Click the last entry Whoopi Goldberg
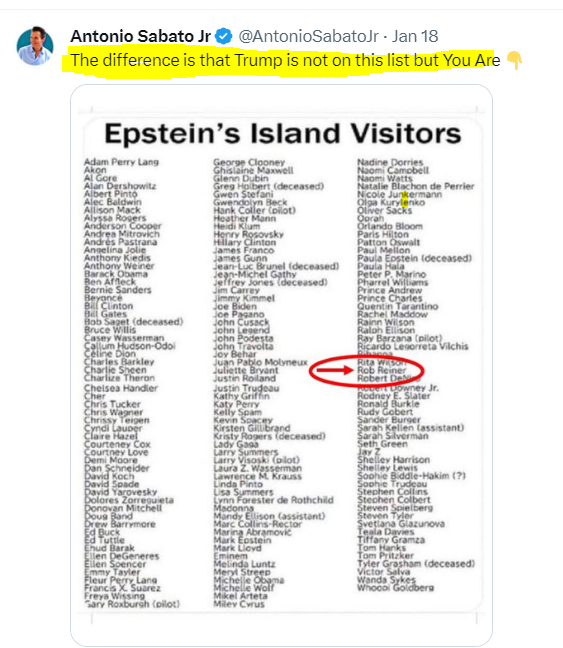The image size is (563, 648). (396, 588)
